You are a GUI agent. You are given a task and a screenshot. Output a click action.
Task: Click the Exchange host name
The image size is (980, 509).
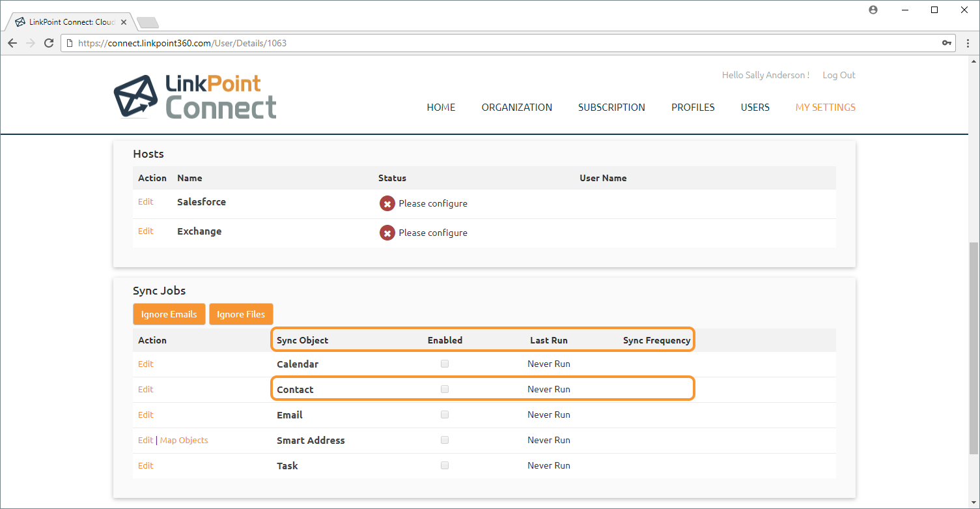coord(199,231)
